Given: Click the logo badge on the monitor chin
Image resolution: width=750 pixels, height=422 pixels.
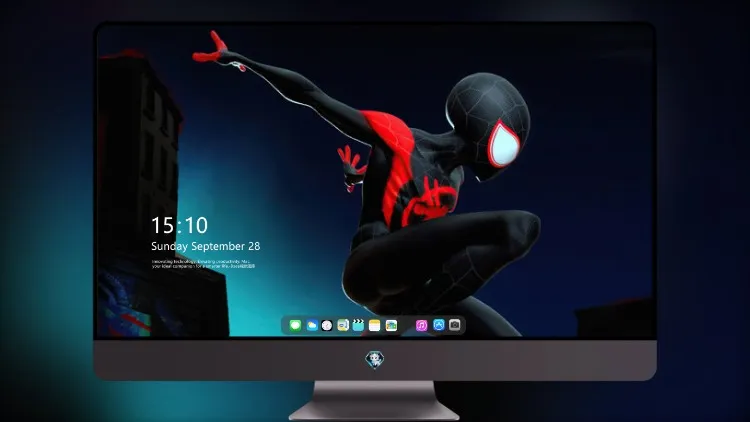Looking at the screenshot, I should (x=375, y=360).
